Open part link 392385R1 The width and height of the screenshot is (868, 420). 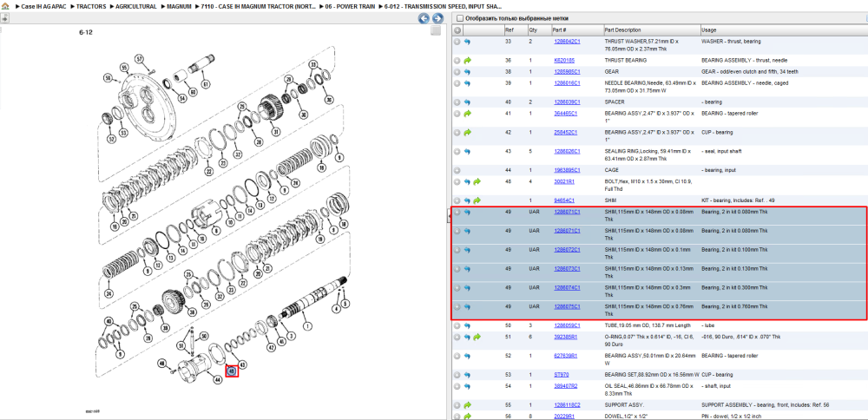click(566, 337)
